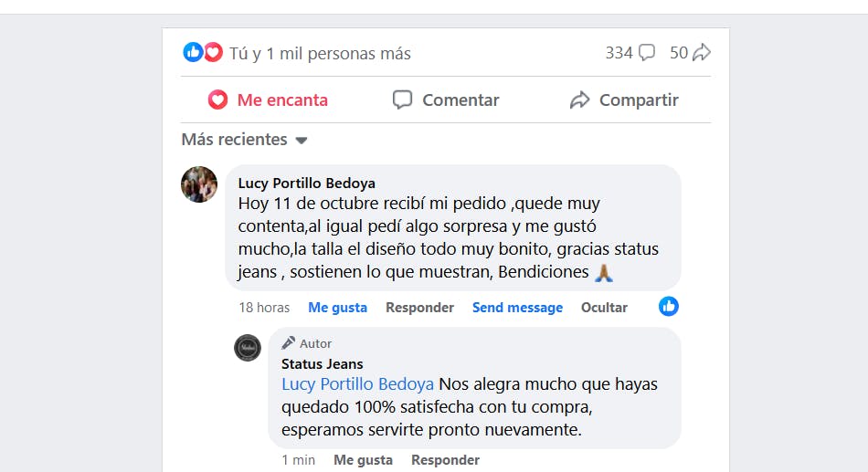Viewport: 868px width, 472px height.
Task: Like Lucy's comment with Me gusta
Action: coord(337,308)
